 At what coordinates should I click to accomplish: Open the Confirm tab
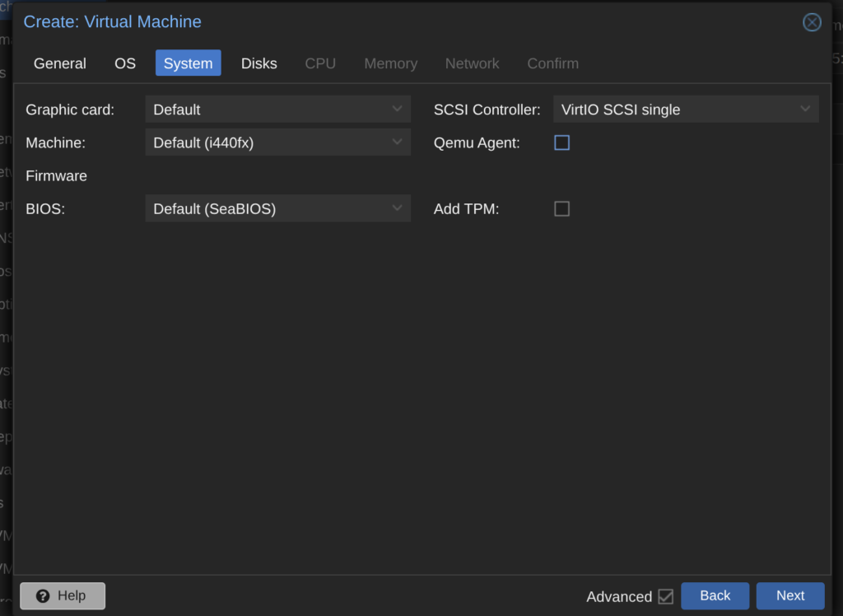(552, 63)
